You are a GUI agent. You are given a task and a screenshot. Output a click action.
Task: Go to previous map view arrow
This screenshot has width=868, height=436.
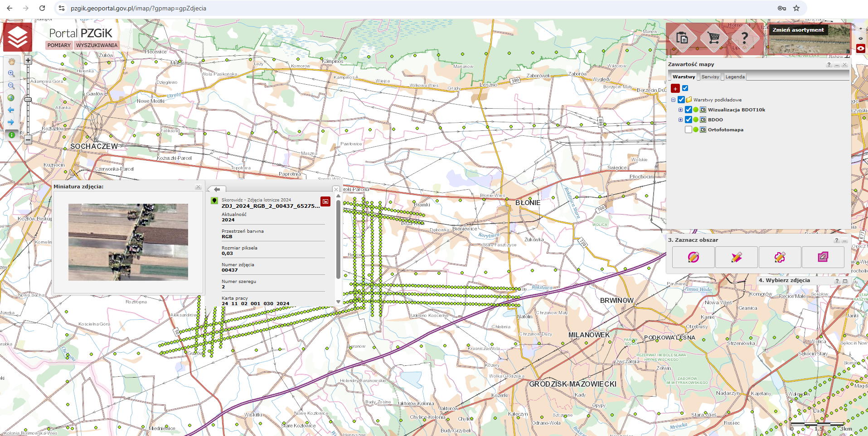pyautogui.click(x=11, y=110)
